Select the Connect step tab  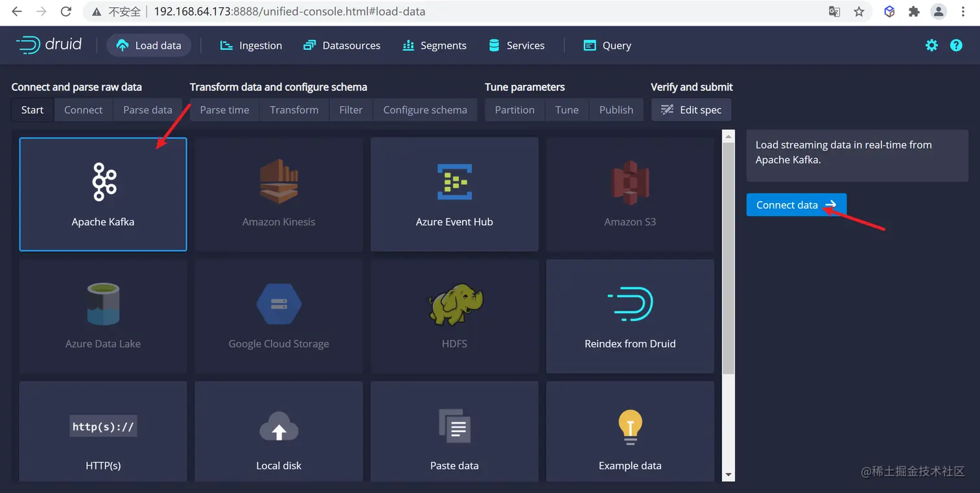[x=84, y=110]
